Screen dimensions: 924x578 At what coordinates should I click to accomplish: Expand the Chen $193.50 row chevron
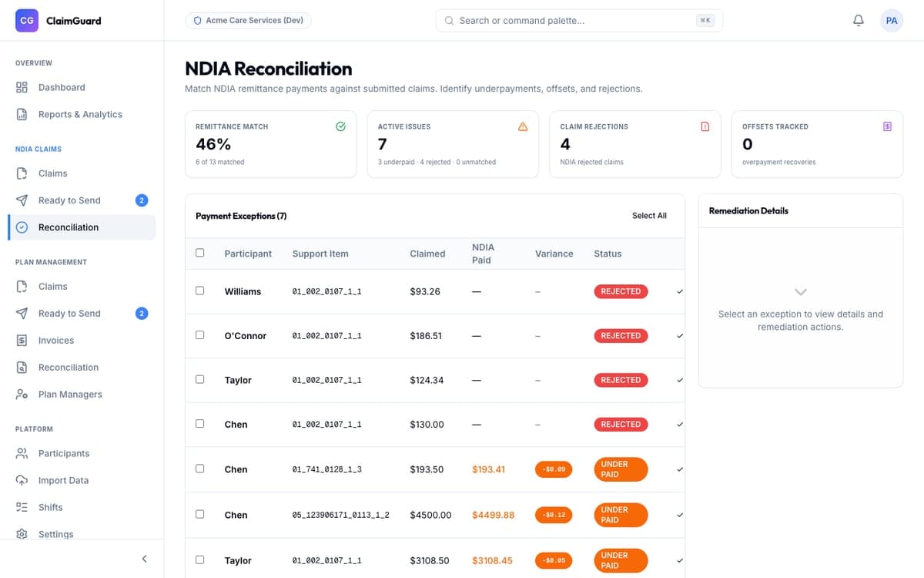pyautogui.click(x=679, y=469)
